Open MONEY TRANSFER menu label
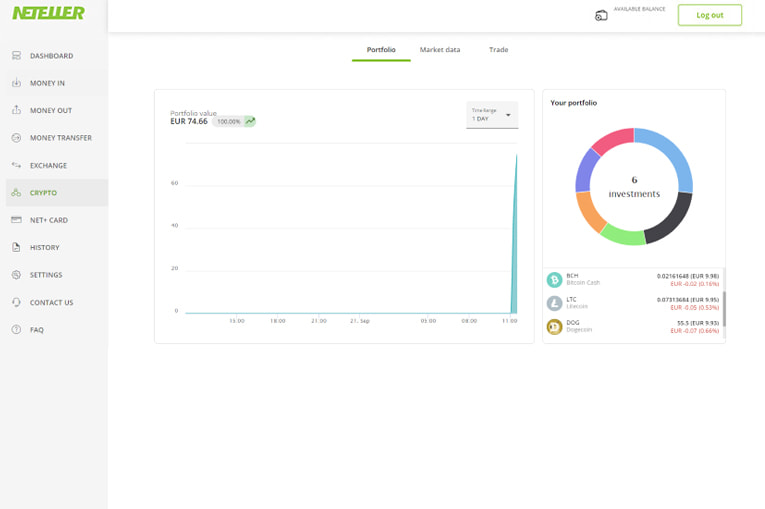This screenshot has width=765, height=509. coord(61,138)
